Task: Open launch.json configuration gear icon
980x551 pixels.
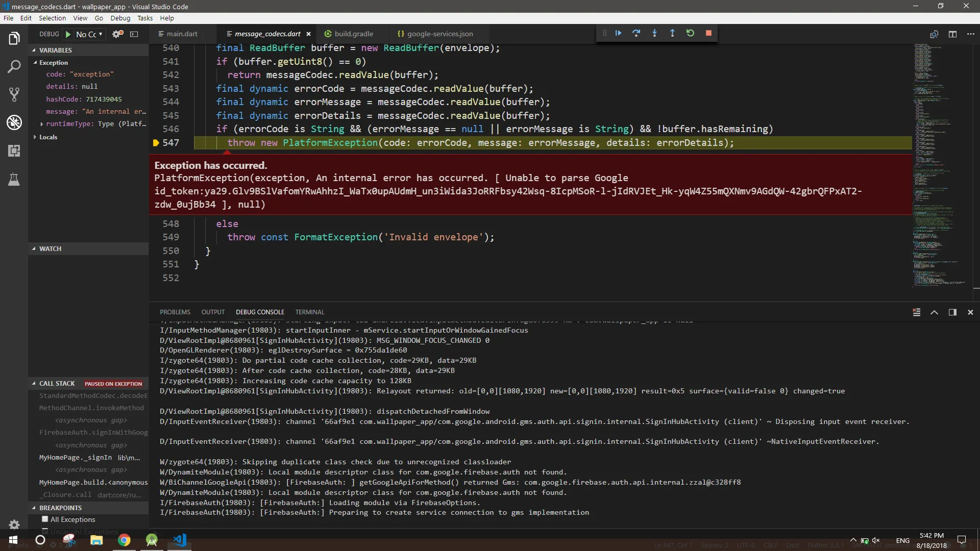Action: 117,34
